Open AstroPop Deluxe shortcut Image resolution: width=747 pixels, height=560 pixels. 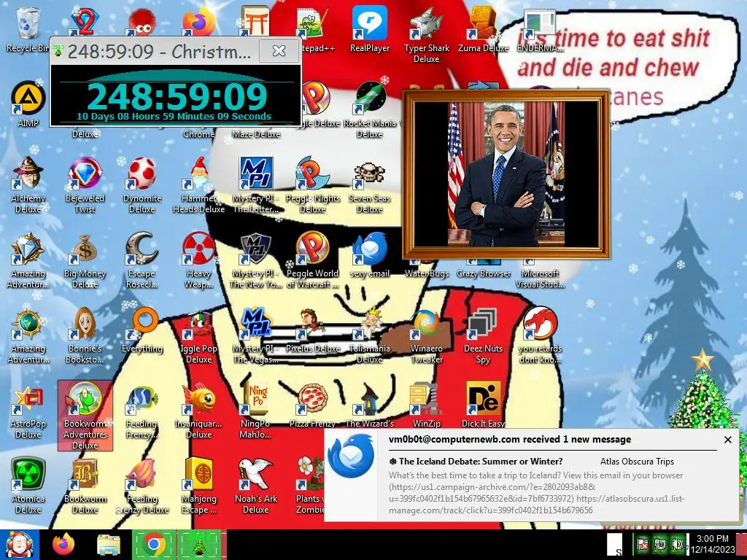click(28, 411)
